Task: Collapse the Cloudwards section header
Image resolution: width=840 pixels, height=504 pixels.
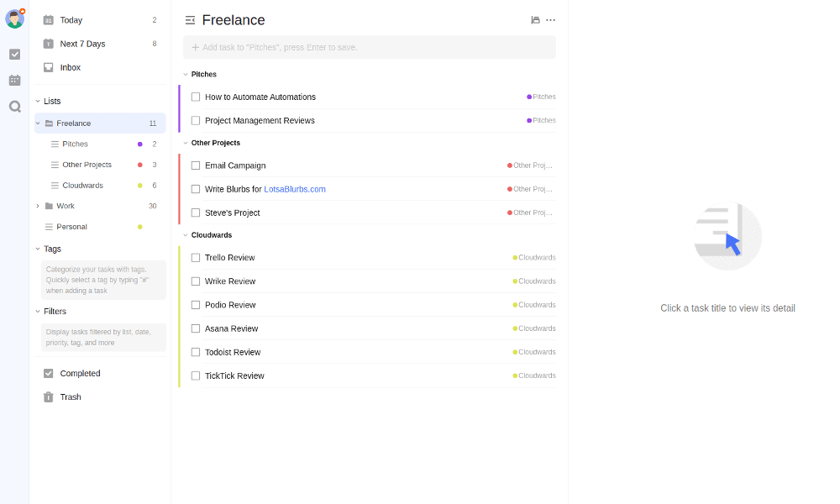Action: (x=186, y=235)
